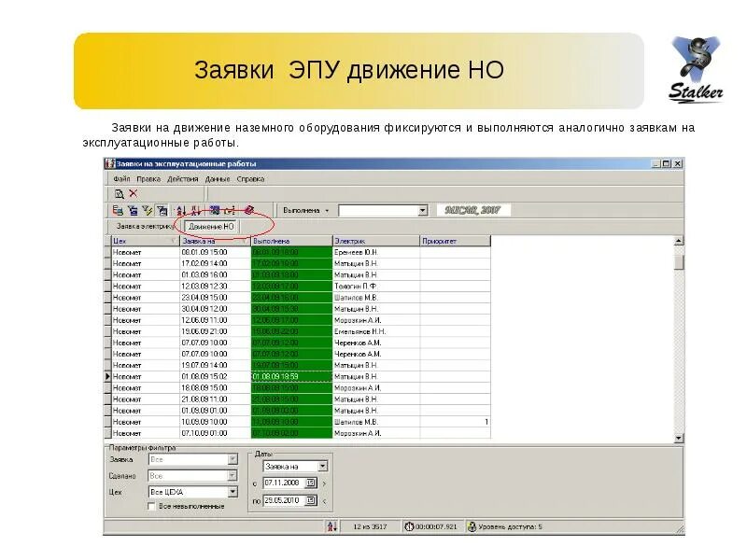Click the calendar picker next to date 07.11.2008
This screenshot has height=560, width=747.
(x=310, y=482)
